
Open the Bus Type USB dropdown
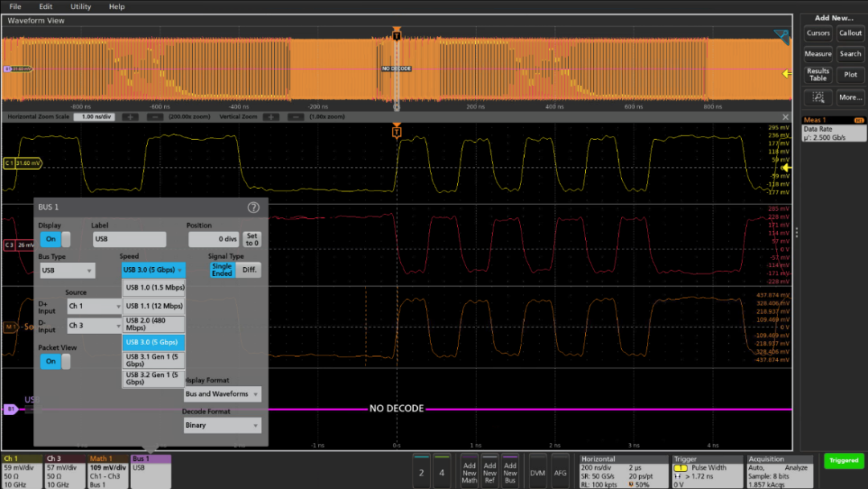[x=67, y=271]
